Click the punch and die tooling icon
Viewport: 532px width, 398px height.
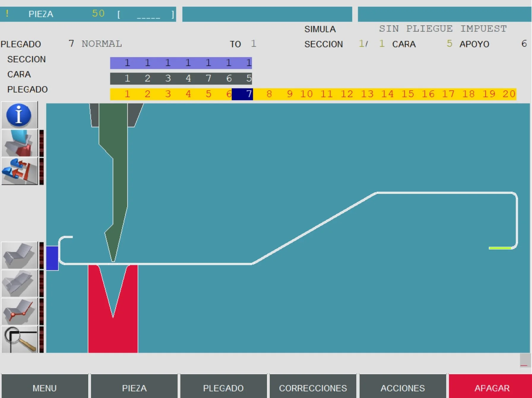19,143
